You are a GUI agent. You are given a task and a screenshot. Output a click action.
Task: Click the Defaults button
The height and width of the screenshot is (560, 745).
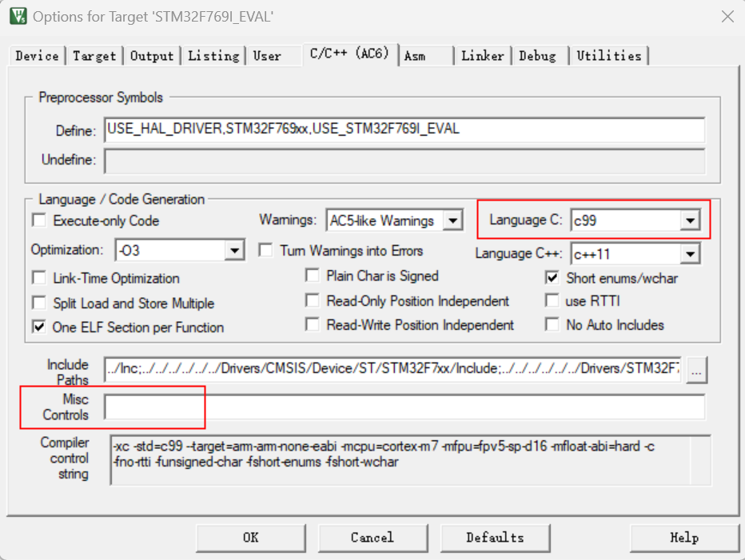tap(495, 538)
